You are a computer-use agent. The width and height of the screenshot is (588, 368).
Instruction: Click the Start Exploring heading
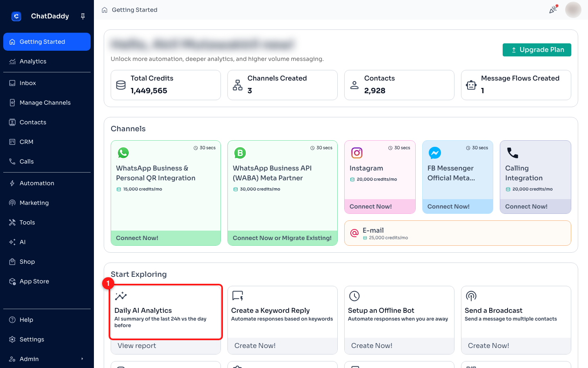[x=139, y=274]
